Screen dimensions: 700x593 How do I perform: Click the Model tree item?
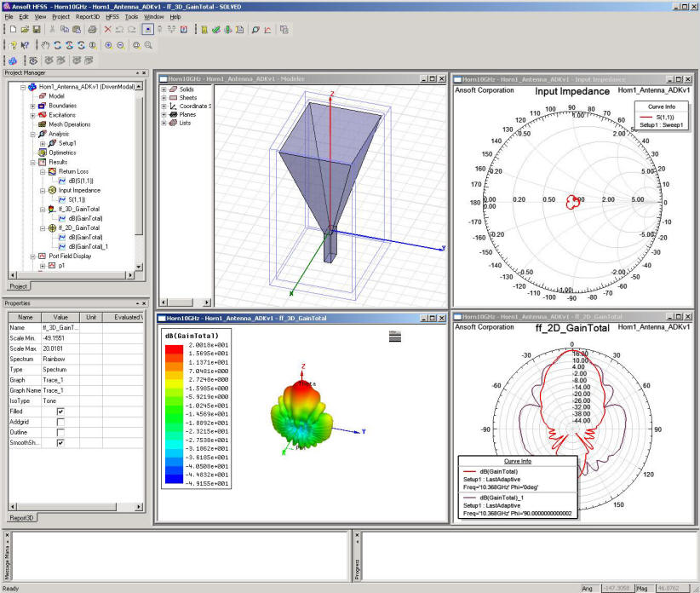[x=56, y=96]
